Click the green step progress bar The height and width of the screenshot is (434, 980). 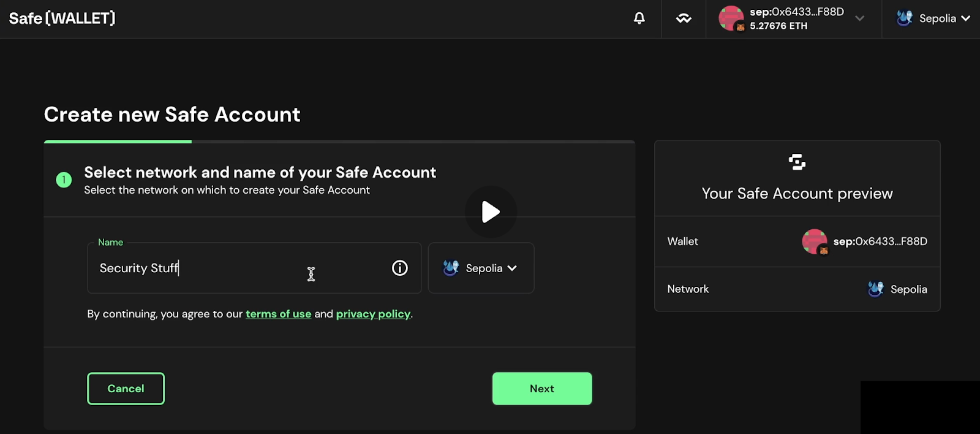click(x=118, y=142)
